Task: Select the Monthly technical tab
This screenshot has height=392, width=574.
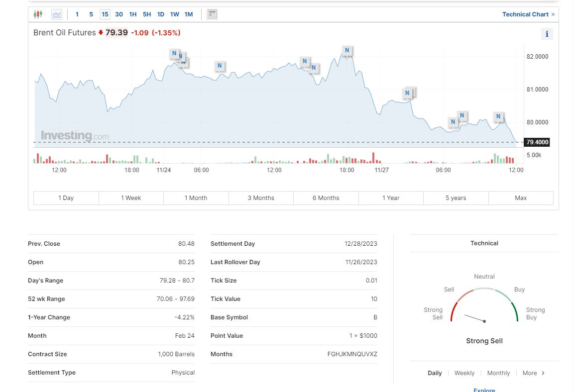Action: click(498, 373)
